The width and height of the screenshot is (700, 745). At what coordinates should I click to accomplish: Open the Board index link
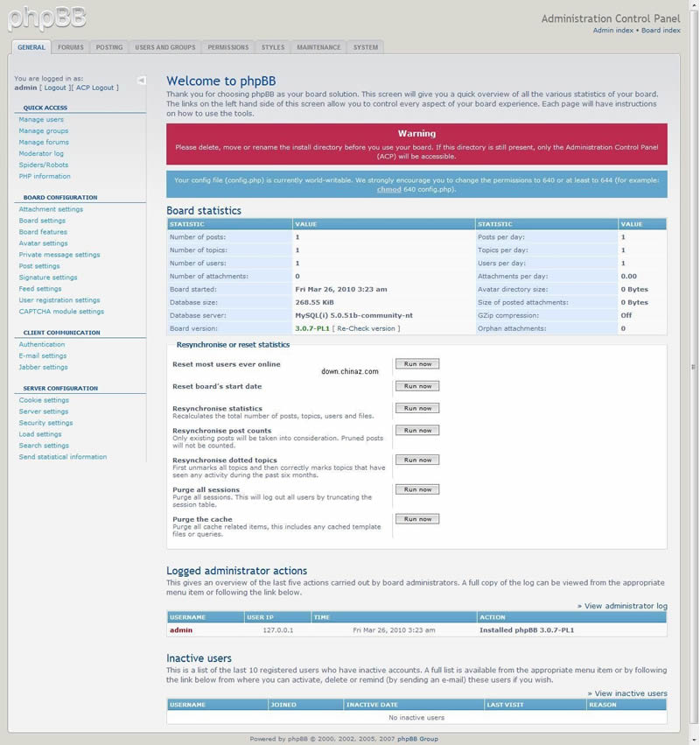(661, 31)
